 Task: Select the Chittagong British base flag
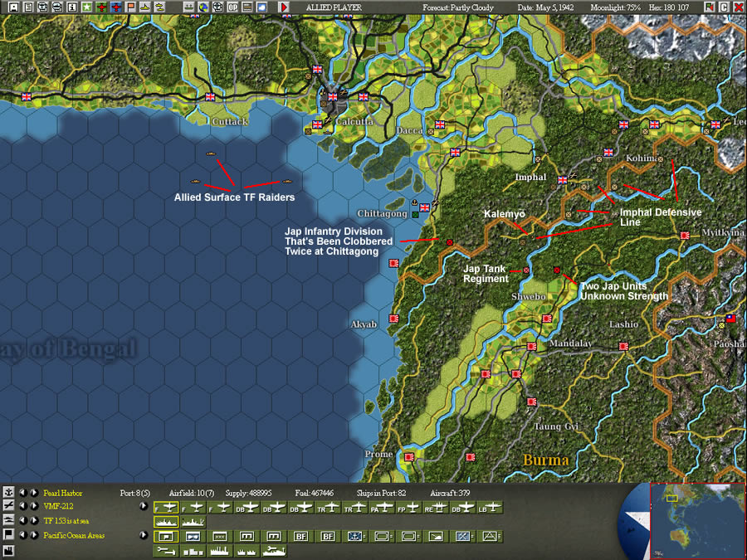pyautogui.click(x=424, y=207)
